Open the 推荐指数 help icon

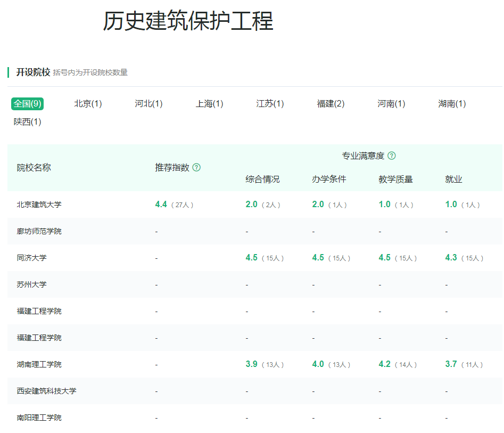click(196, 167)
